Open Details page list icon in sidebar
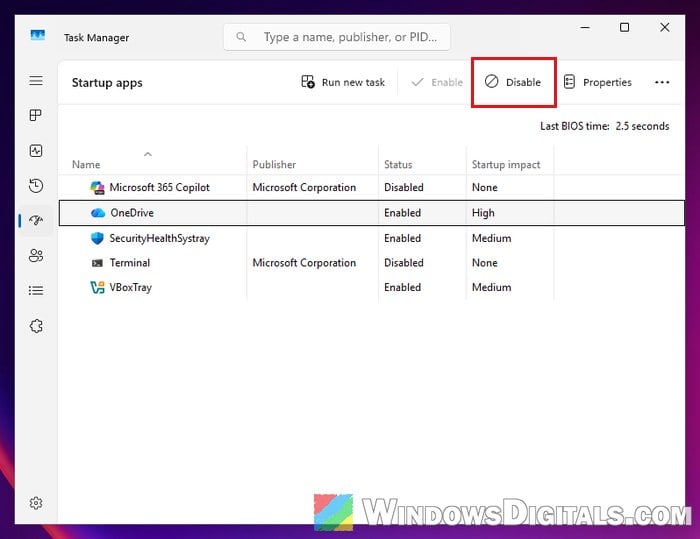700x539 pixels. (x=36, y=291)
